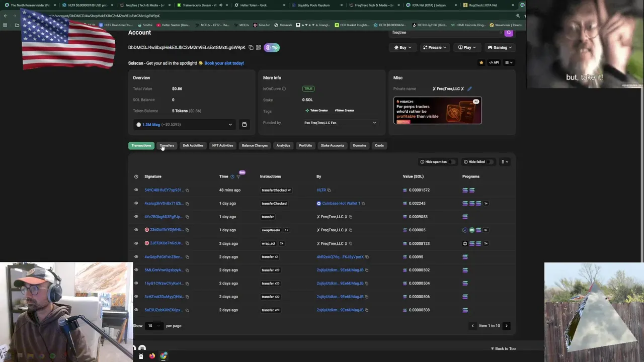Open the Analytics tab
The width and height of the screenshot is (644, 362).
(x=283, y=145)
